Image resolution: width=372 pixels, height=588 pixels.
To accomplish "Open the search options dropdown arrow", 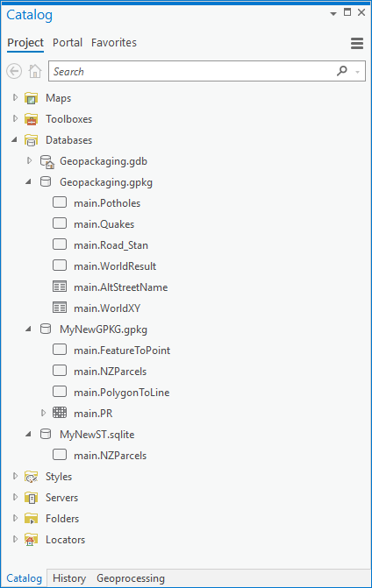I will pyautogui.click(x=358, y=72).
